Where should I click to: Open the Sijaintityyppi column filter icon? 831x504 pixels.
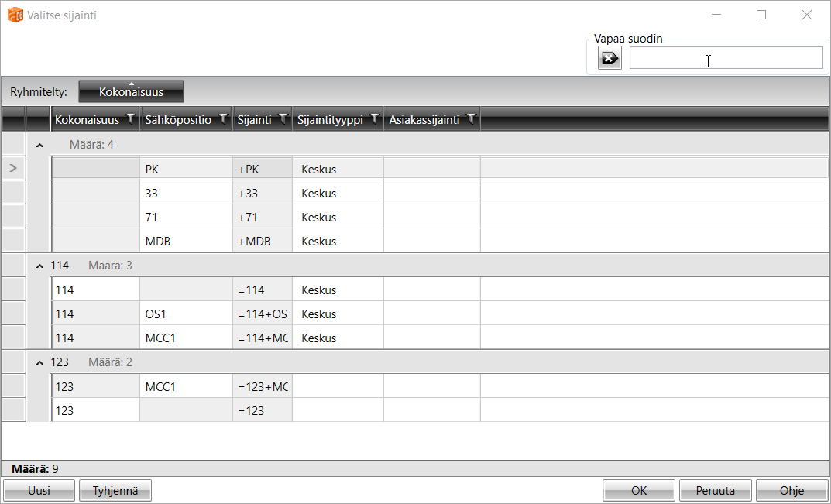coord(375,119)
